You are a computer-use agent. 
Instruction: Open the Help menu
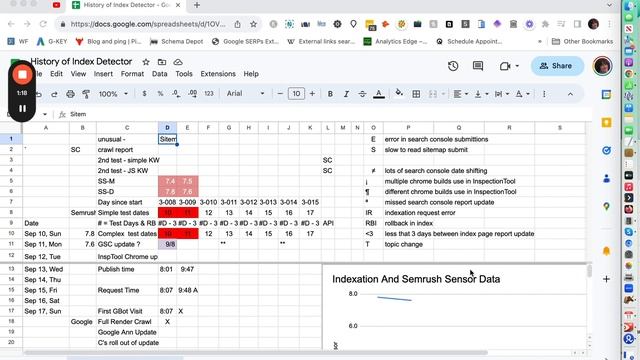pos(251,74)
